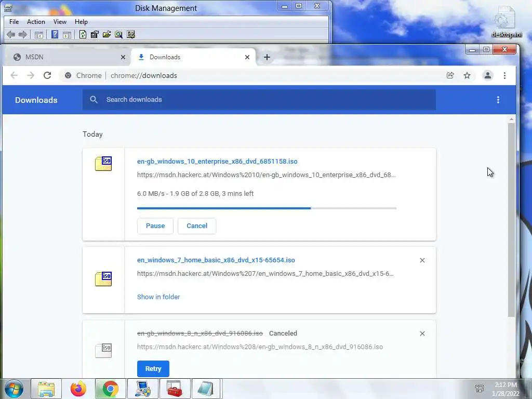532x399 pixels.
Task: Click the Windows 10 download progress bar
Action: click(x=267, y=208)
